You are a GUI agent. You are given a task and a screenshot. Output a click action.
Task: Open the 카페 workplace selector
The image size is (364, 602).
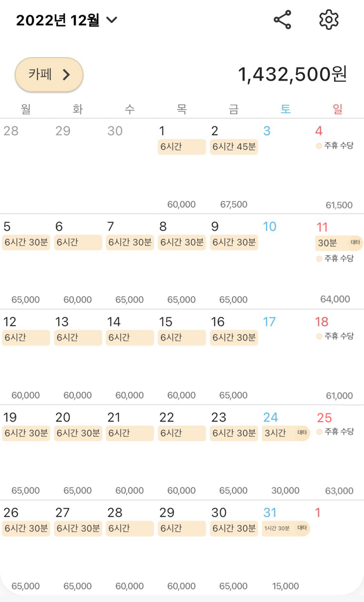pyautogui.click(x=49, y=75)
